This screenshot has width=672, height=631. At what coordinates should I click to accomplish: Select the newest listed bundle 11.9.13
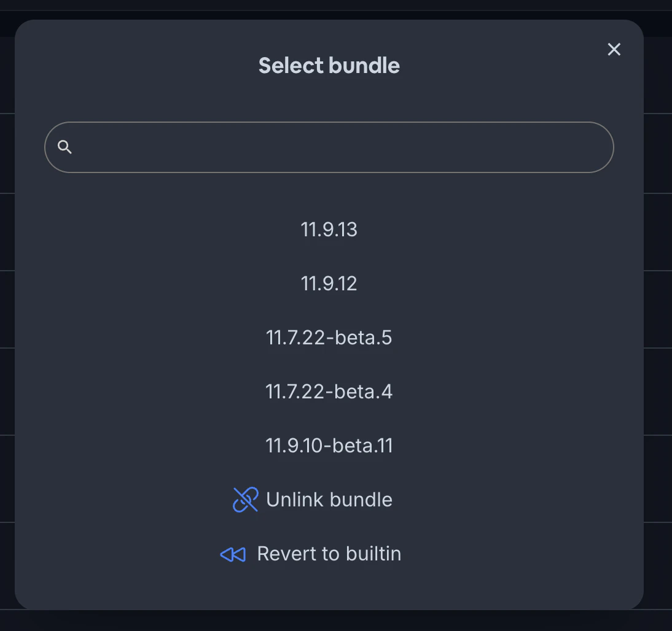click(x=329, y=229)
